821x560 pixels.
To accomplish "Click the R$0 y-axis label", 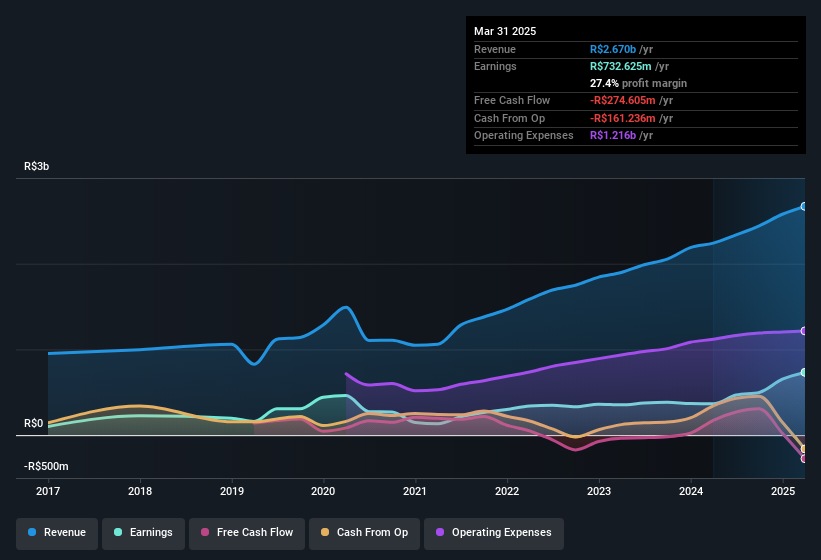I will (34, 423).
